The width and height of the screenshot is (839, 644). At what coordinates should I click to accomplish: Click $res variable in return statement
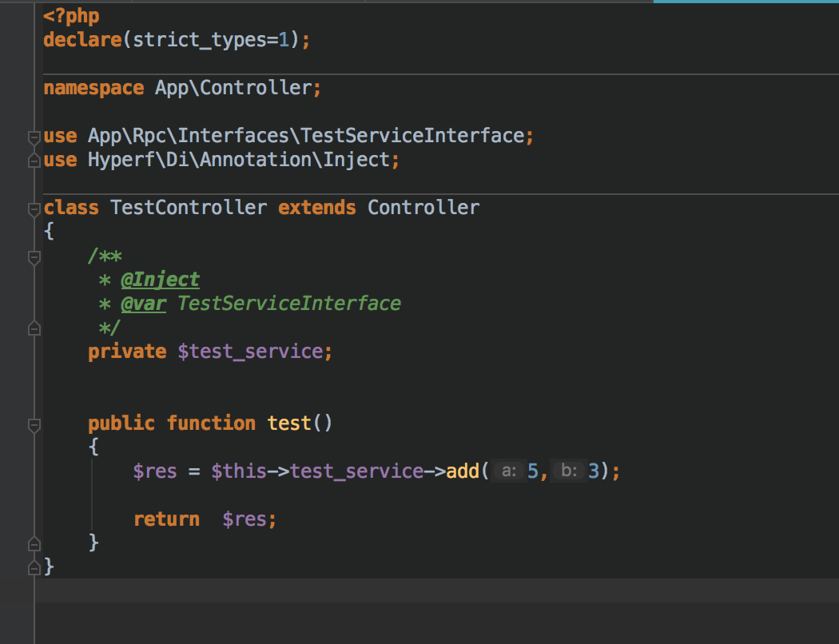[244, 519]
